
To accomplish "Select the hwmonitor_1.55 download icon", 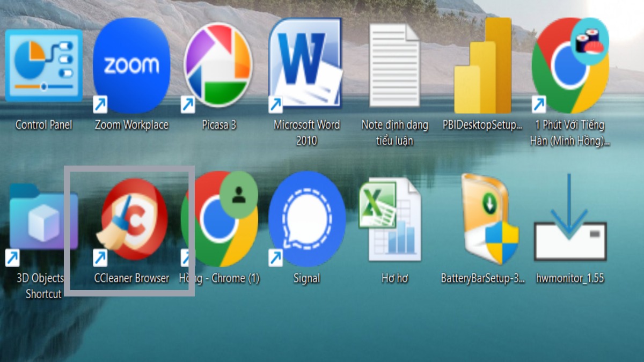I will coord(570,217).
